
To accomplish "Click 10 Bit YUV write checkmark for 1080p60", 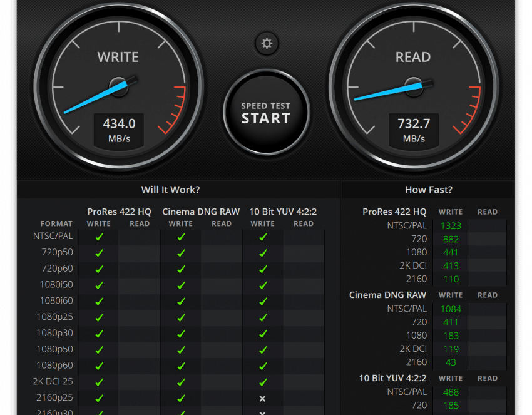I will click(263, 366).
